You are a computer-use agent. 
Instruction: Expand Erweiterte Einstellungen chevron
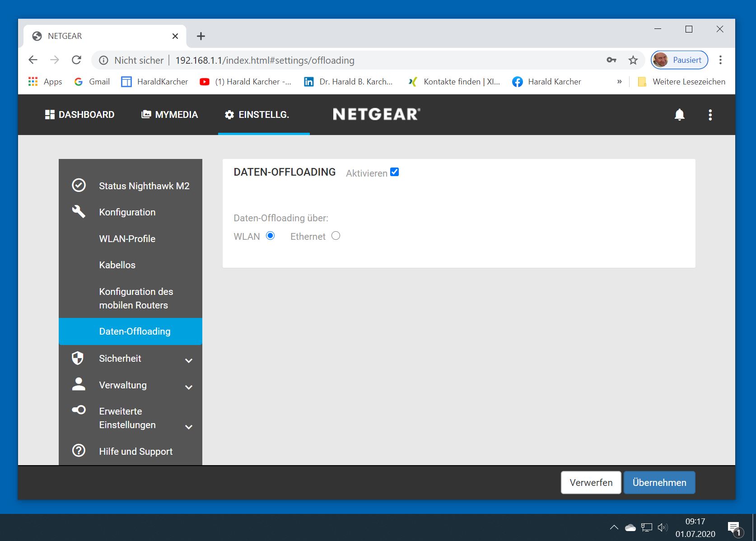coord(189,427)
